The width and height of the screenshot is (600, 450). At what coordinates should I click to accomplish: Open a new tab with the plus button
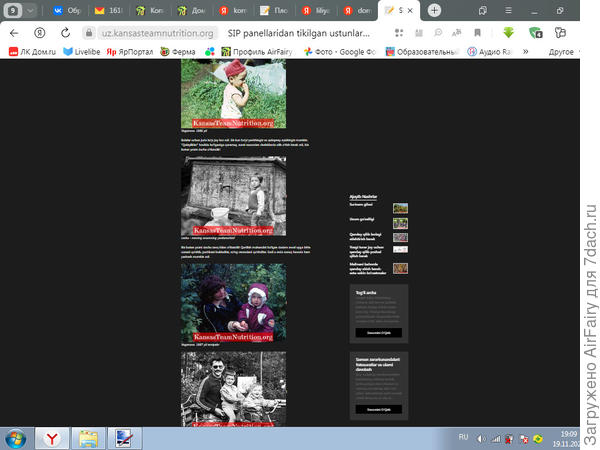point(434,10)
